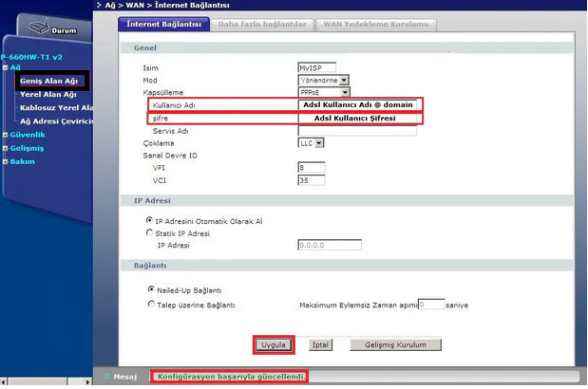The height and width of the screenshot is (389, 588).
Task: Click Maksimum Eylemsiz Zaman aşımı field
Action: pyautogui.click(x=431, y=305)
